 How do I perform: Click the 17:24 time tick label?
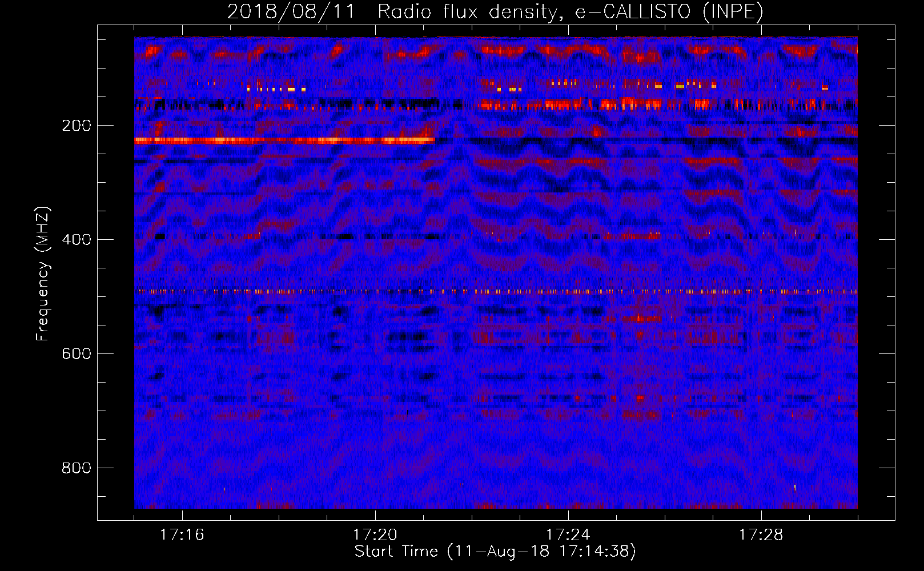point(568,535)
